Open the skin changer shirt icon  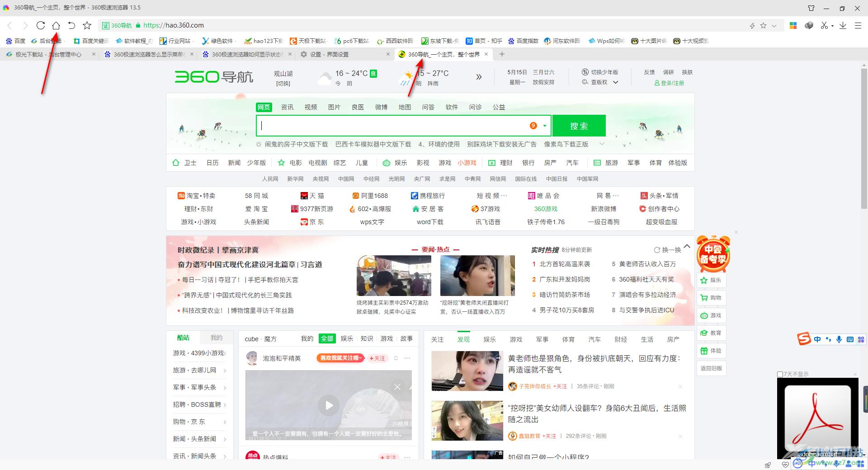point(811,8)
